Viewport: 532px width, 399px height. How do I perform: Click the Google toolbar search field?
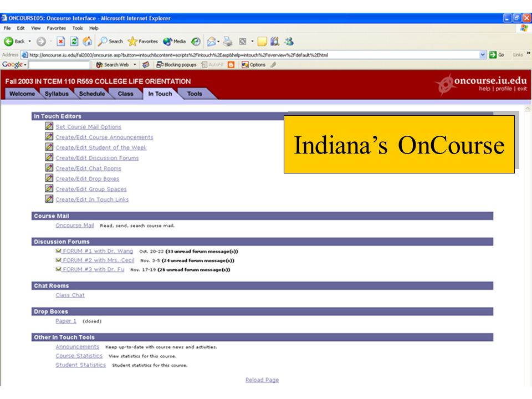[x=59, y=64]
